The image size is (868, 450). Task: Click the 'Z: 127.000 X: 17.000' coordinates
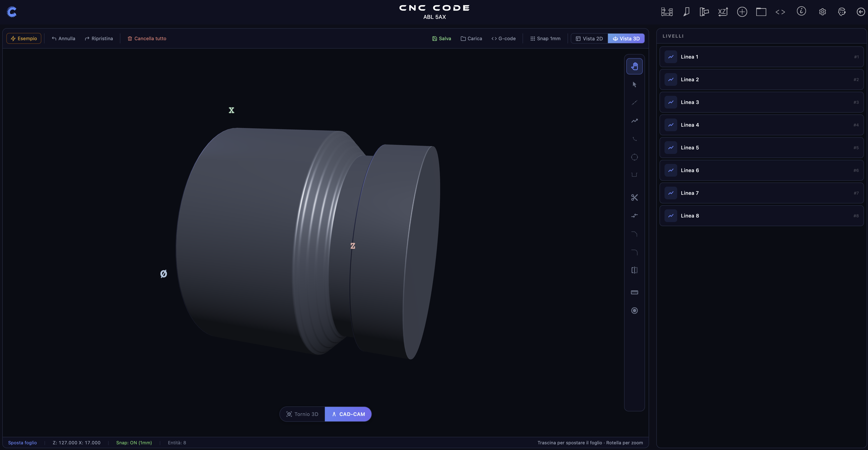pyautogui.click(x=77, y=443)
